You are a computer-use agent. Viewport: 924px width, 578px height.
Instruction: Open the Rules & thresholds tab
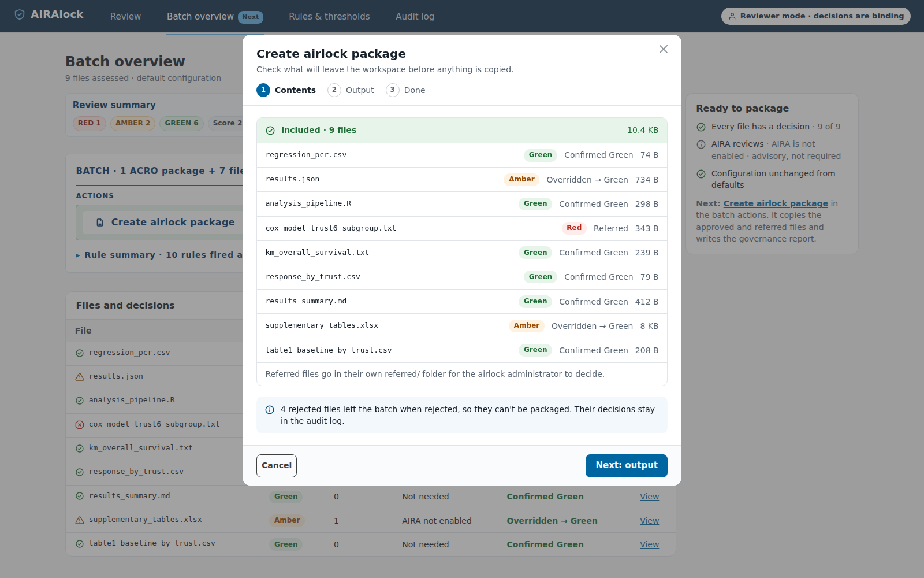329,17
